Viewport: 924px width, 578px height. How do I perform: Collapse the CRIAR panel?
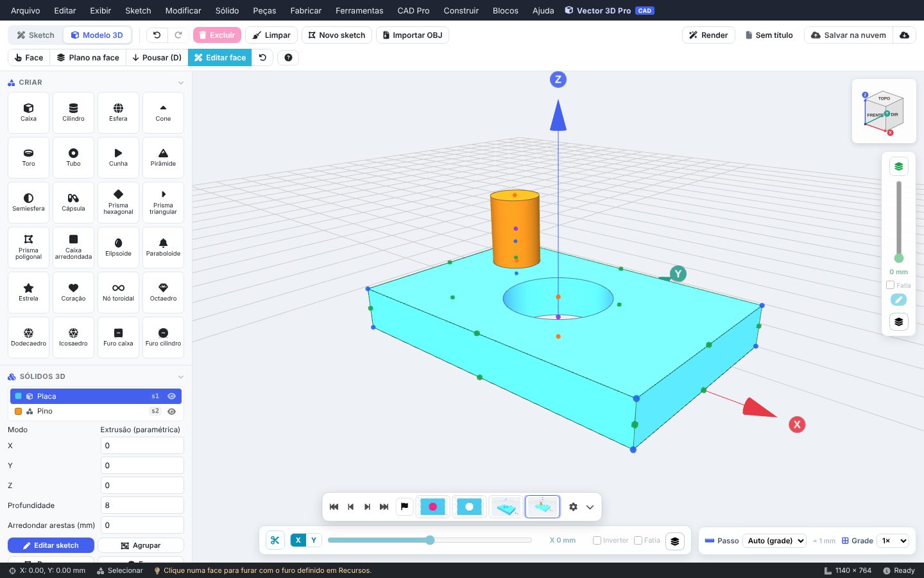pos(181,83)
